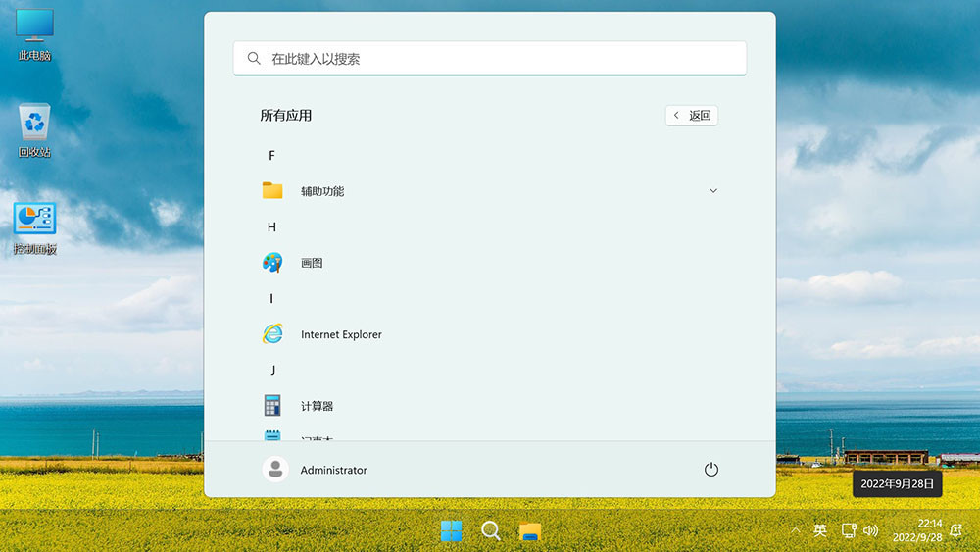Screen dimensions: 980x552
Task: Select the 控制面板 desktop shortcut
Action: pos(34,228)
